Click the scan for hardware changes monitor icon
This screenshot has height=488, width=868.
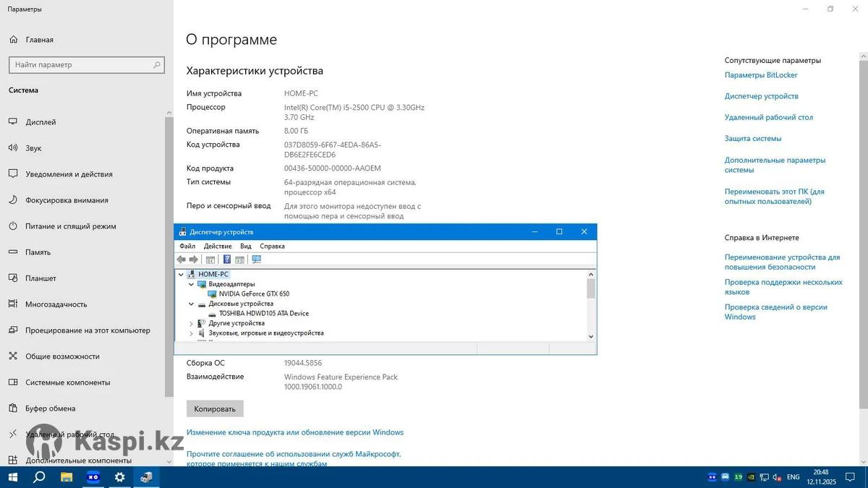point(256,260)
